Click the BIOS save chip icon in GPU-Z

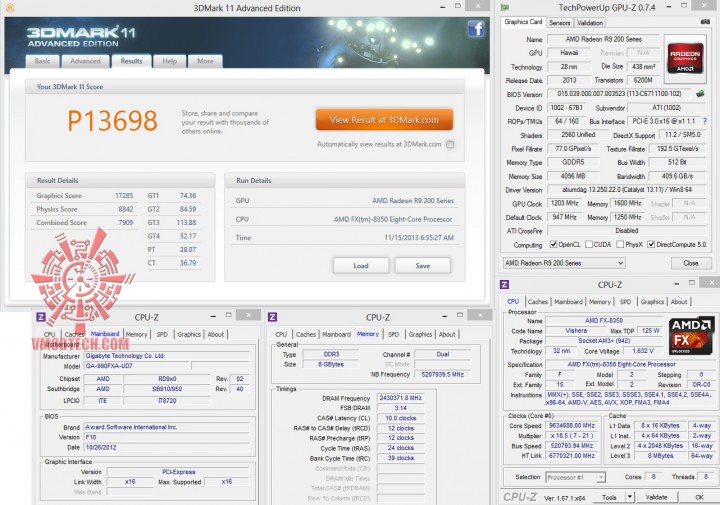click(x=700, y=94)
